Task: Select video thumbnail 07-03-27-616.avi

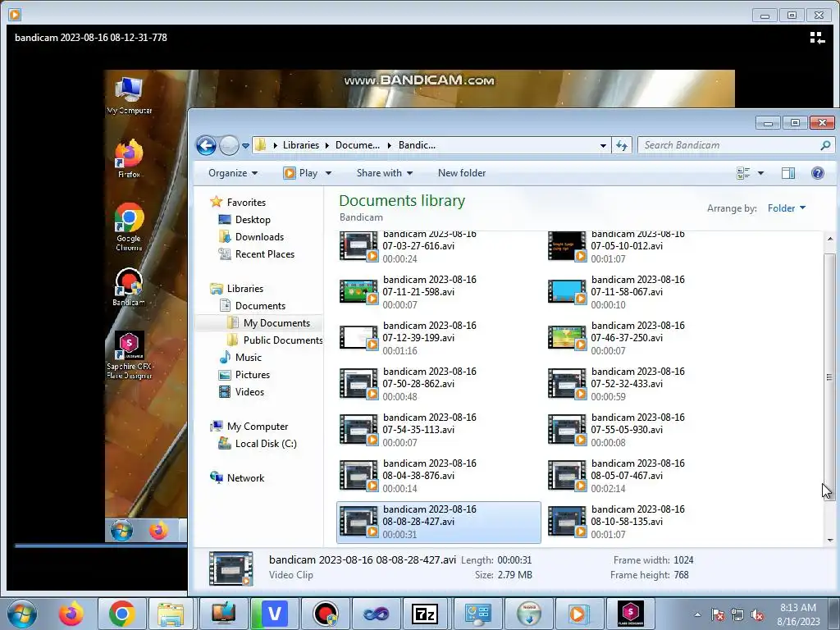Action: (359, 246)
